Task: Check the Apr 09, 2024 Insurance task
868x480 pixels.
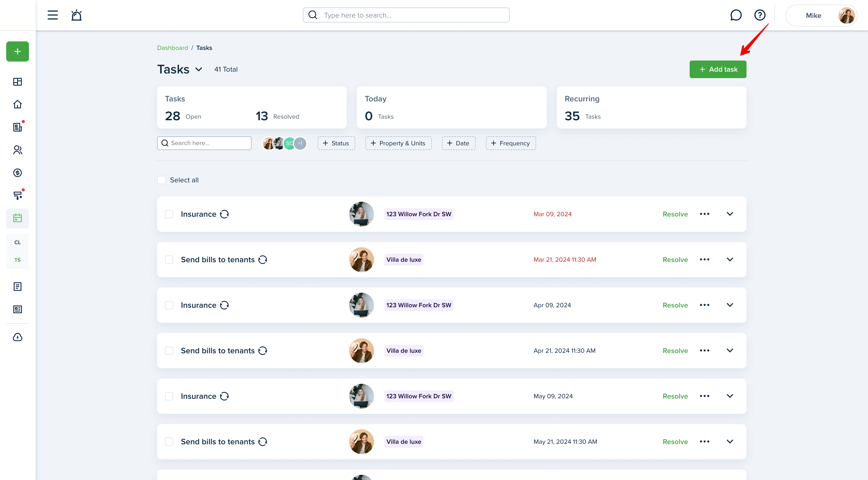Action: 169,305
